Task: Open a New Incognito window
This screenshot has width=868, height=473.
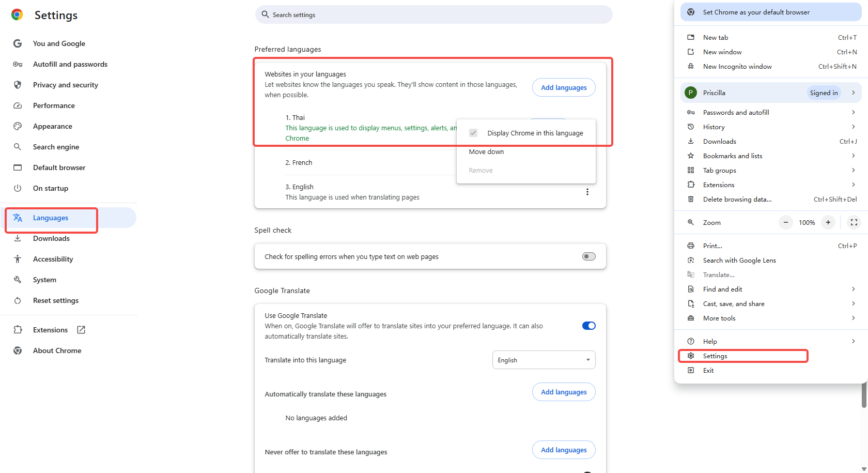Action: pos(737,66)
